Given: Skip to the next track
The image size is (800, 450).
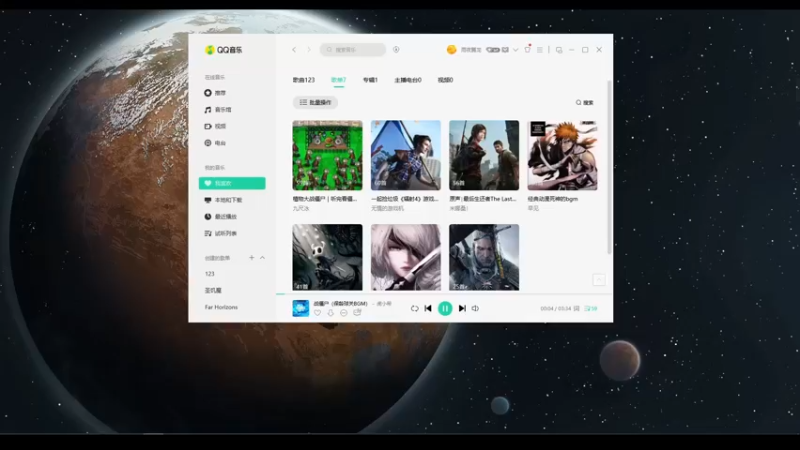Looking at the screenshot, I should click(462, 308).
